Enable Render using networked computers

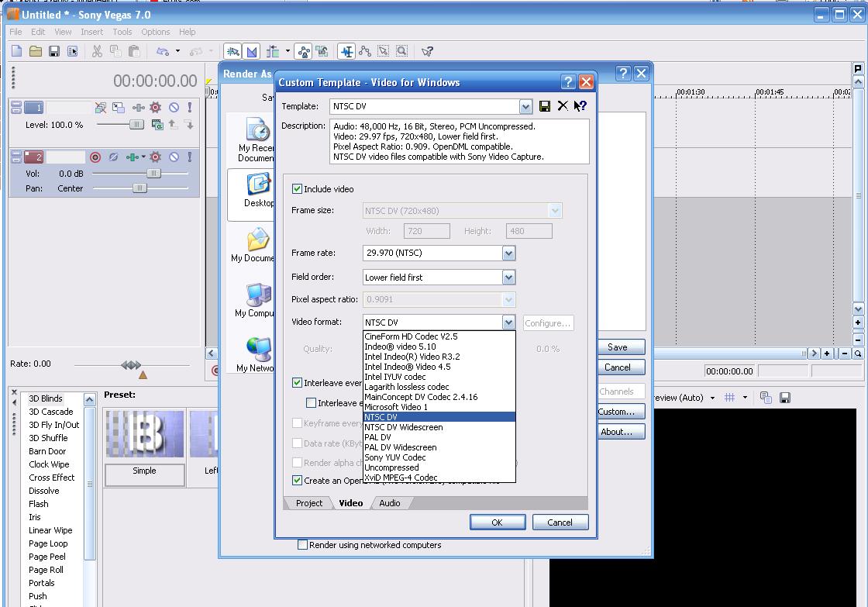(302, 545)
